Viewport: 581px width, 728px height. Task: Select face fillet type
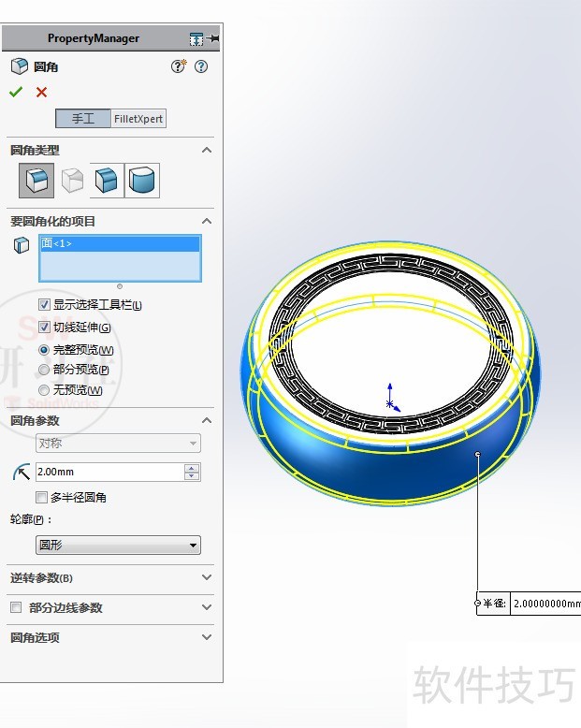pyautogui.click(x=107, y=181)
